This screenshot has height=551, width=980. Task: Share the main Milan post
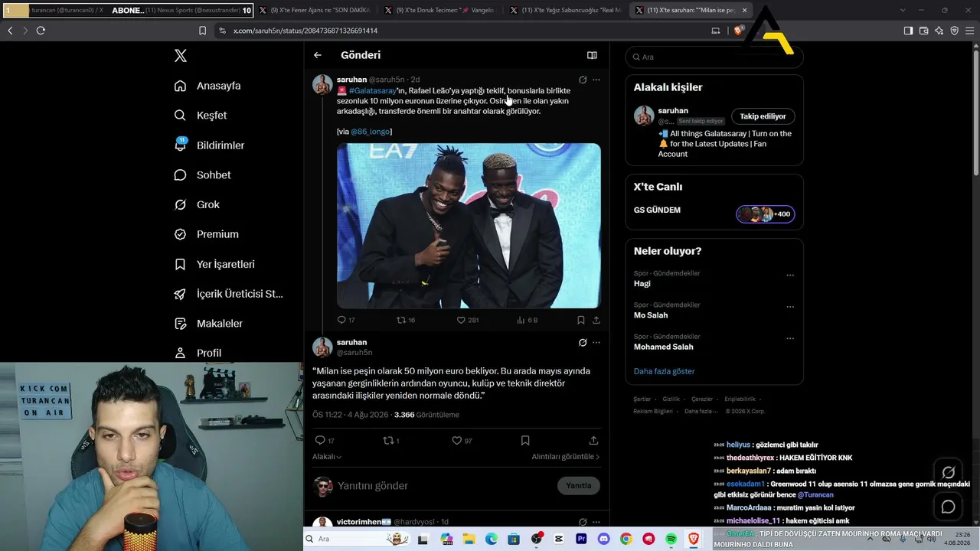[593, 441]
